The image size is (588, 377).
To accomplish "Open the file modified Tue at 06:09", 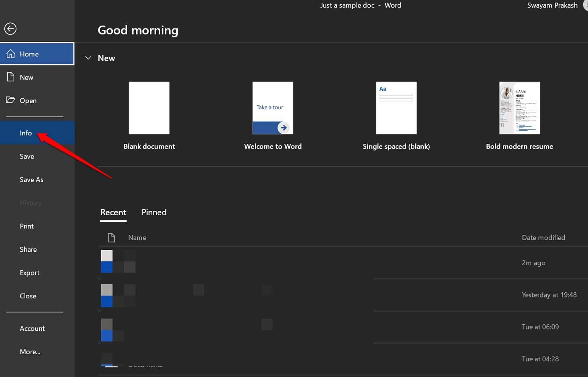I will coord(343,327).
